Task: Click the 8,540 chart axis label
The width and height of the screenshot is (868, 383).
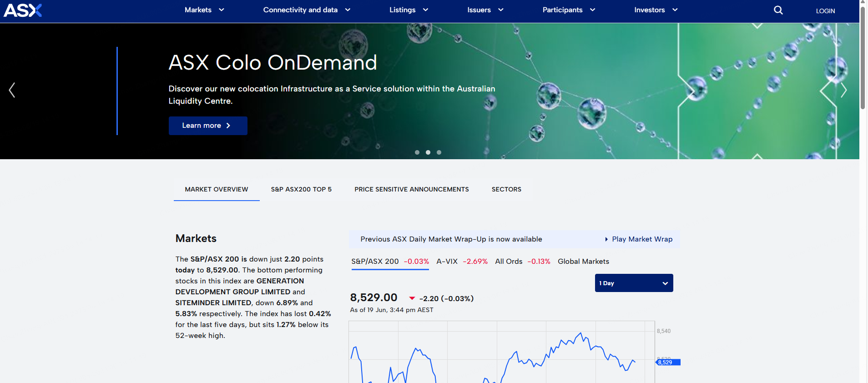Action: coord(664,331)
